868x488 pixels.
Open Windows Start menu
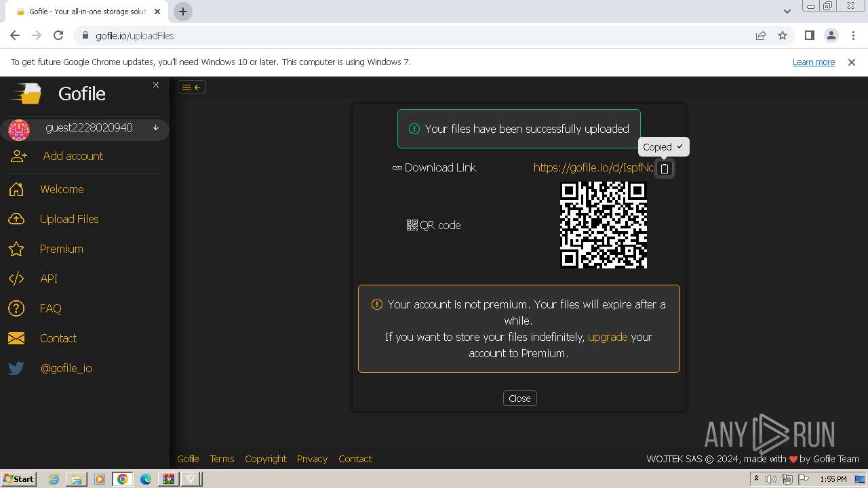tap(18, 479)
